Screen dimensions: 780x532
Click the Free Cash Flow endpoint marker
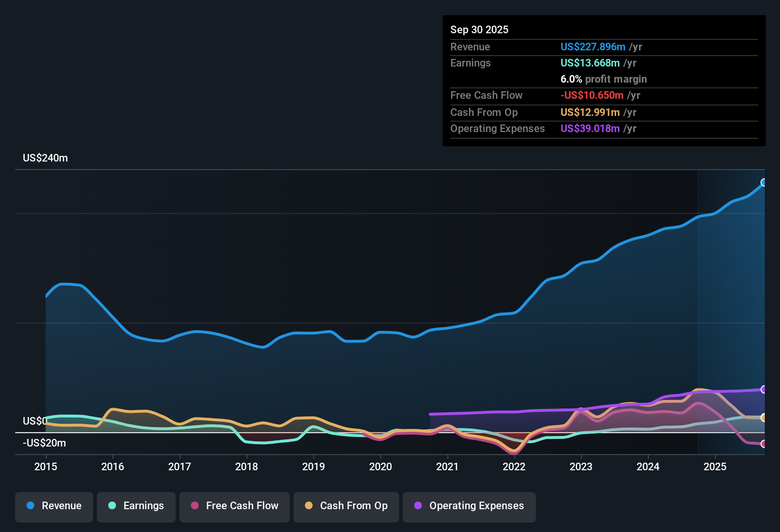[x=764, y=444]
